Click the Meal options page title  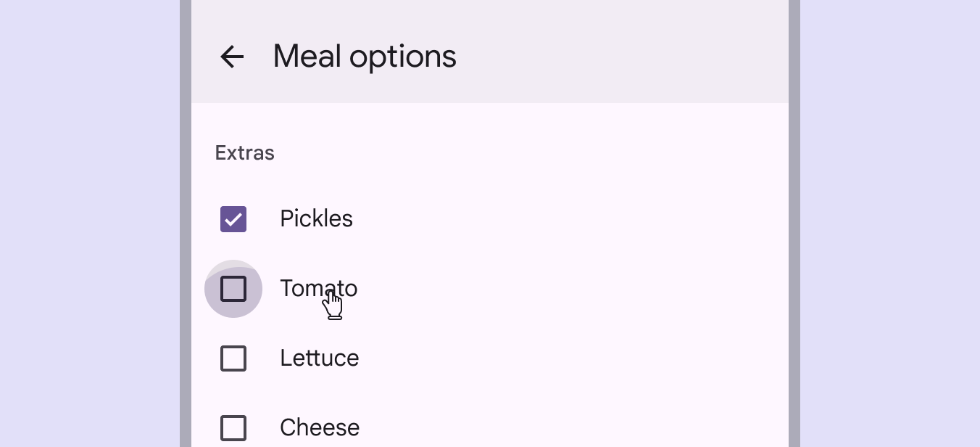365,57
